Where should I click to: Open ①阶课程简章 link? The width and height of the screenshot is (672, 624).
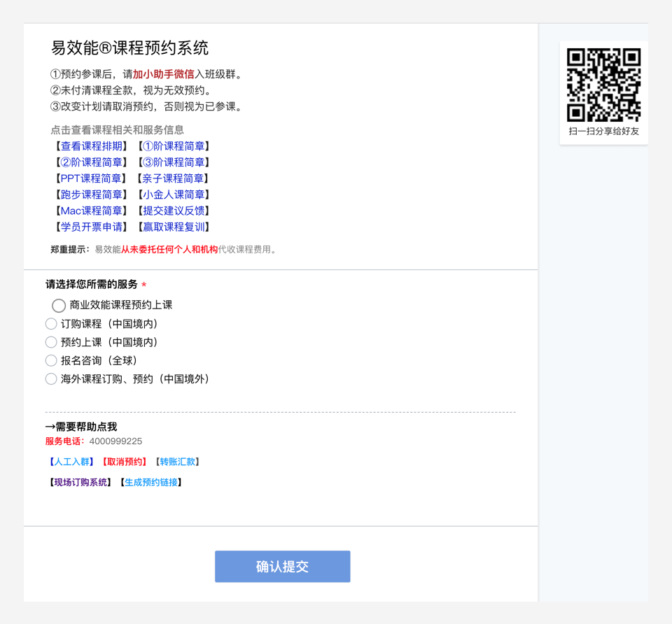pyautogui.click(x=174, y=146)
